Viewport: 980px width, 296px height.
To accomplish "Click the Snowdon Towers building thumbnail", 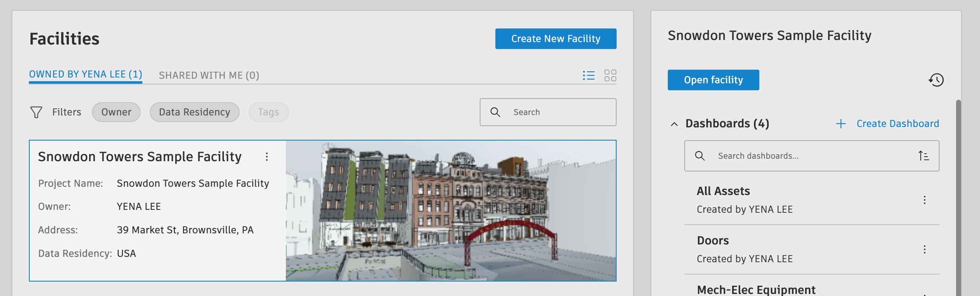I will (x=451, y=211).
